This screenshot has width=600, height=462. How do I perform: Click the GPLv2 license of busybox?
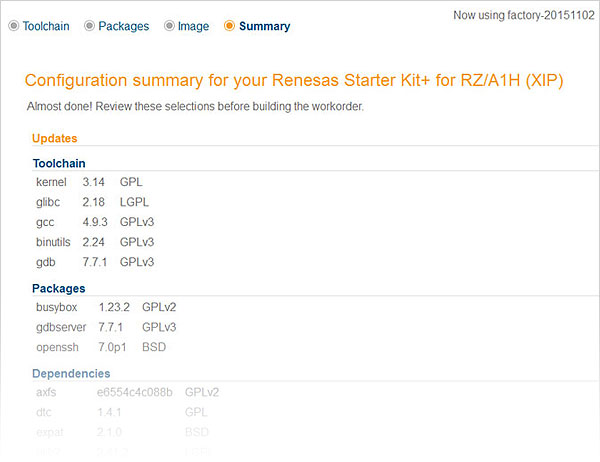[x=159, y=307]
